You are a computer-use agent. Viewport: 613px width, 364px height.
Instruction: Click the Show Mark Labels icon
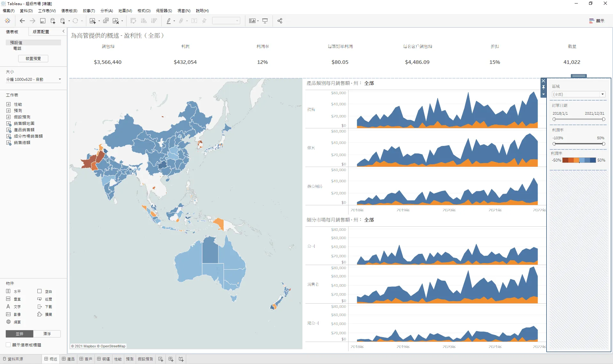coord(194,21)
